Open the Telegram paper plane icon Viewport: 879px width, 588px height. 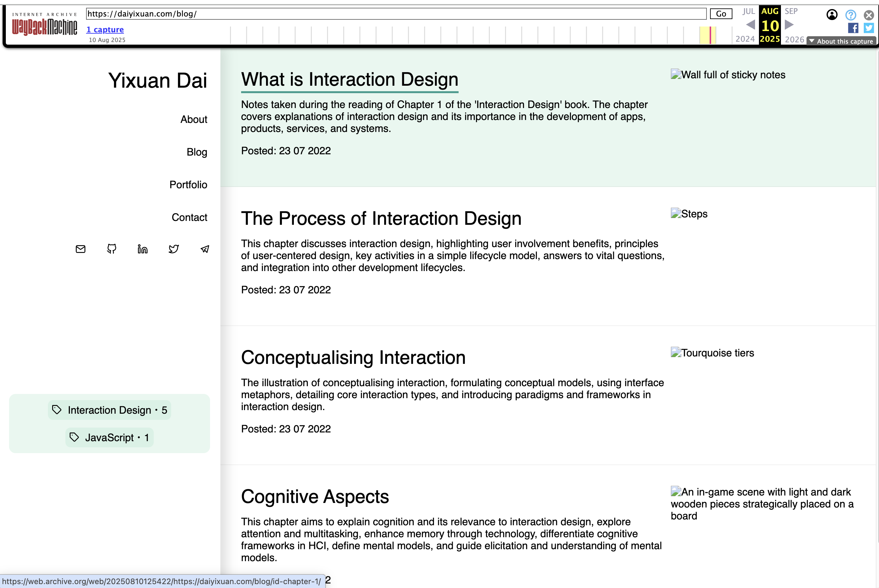point(205,249)
